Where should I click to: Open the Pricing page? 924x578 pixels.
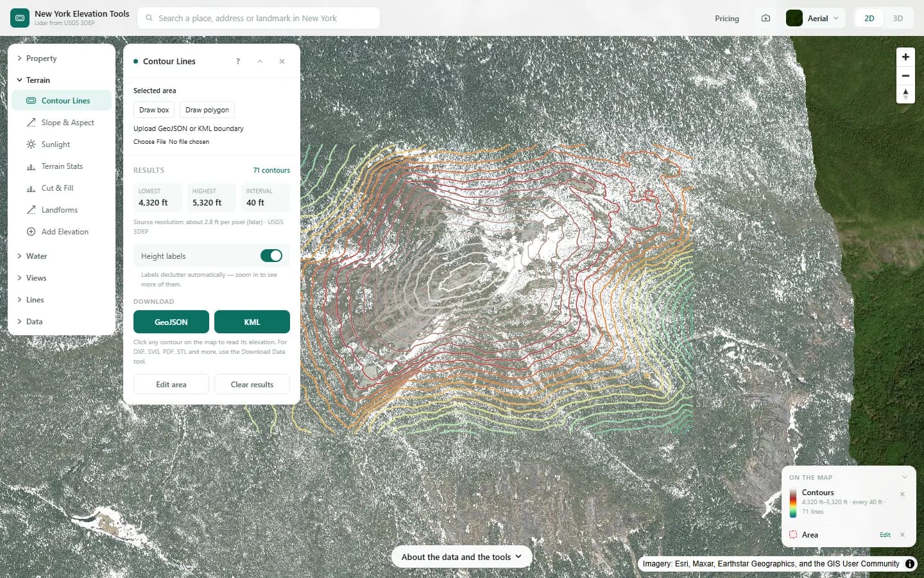pos(727,19)
